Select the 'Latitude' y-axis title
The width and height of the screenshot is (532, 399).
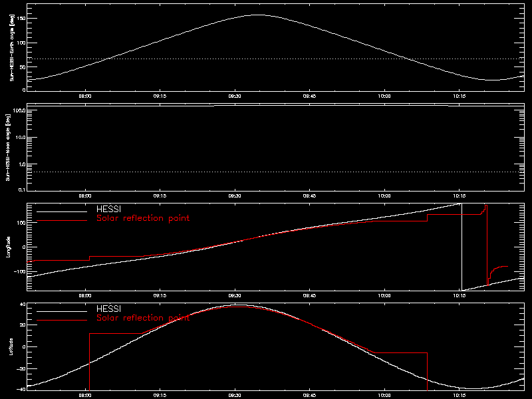pos(11,346)
